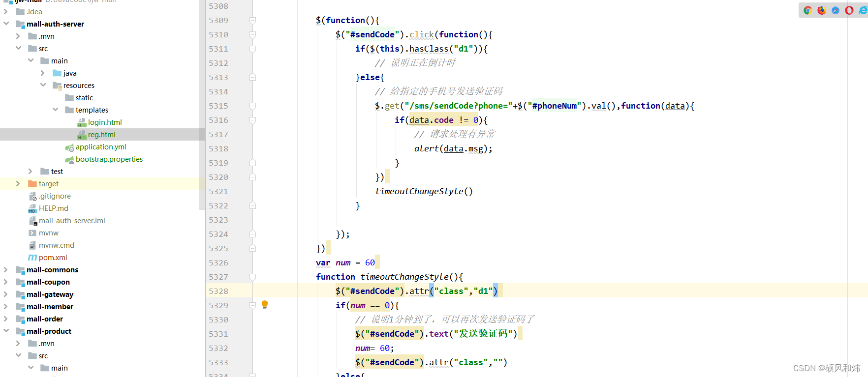Click templates folder icon

pos(69,110)
